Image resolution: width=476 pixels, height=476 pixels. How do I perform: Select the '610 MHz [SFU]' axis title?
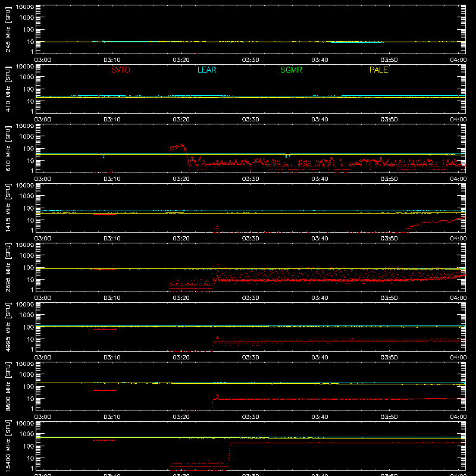click(8, 148)
